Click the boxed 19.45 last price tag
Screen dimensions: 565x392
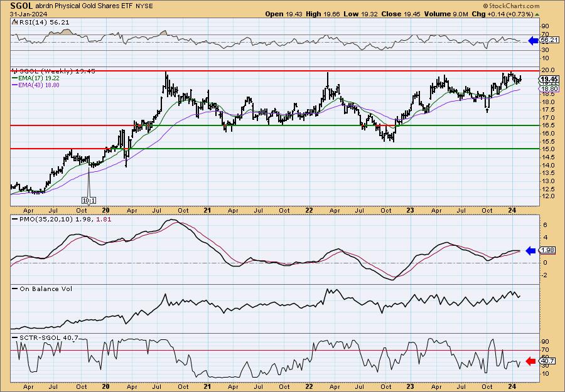click(x=549, y=79)
